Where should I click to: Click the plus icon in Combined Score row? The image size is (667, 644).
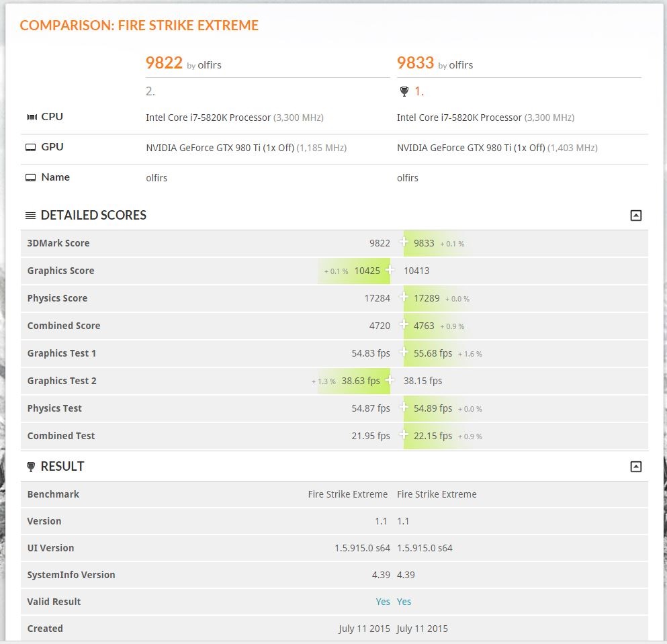click(x=404, y=324)
